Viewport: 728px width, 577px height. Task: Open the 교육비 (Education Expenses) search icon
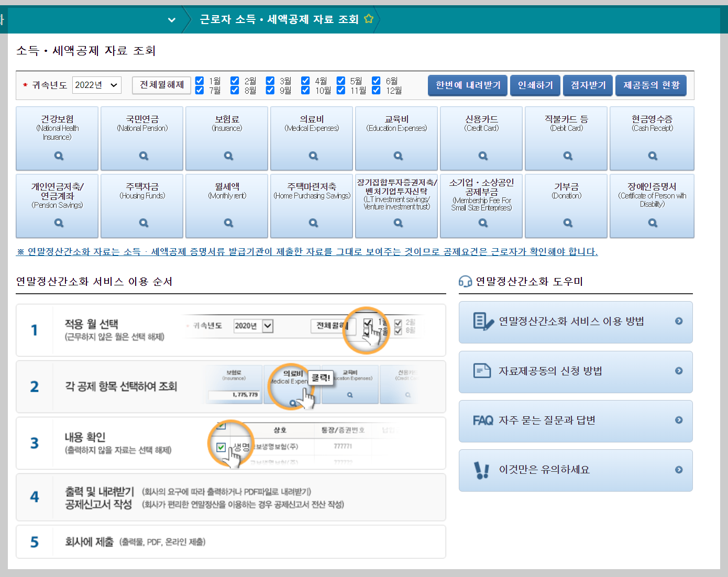(396, 156)
